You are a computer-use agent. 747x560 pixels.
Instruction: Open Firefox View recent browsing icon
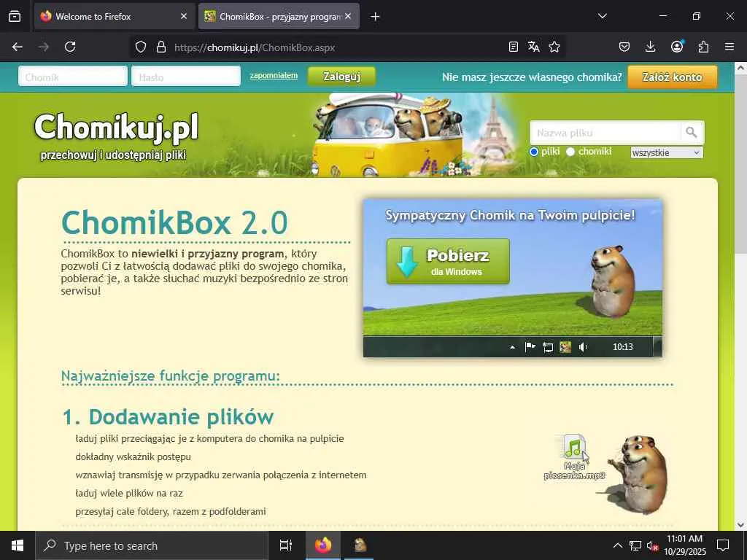point(15,16)
